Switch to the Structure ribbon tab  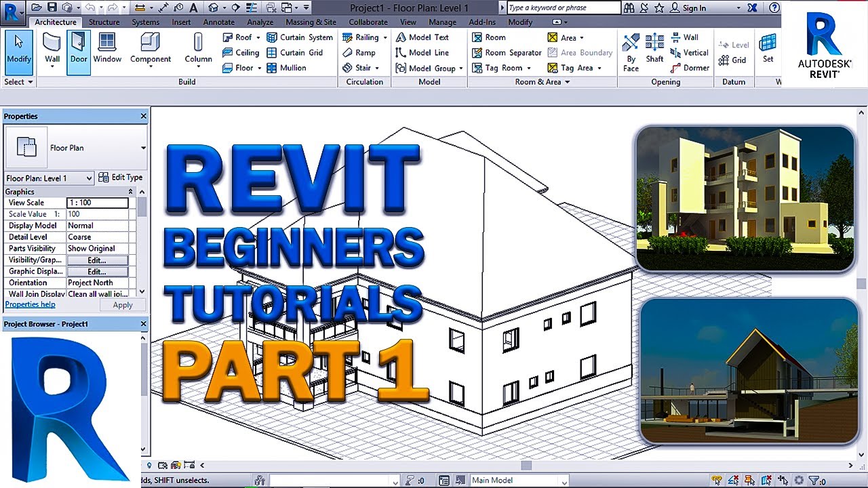click(104, 22)
